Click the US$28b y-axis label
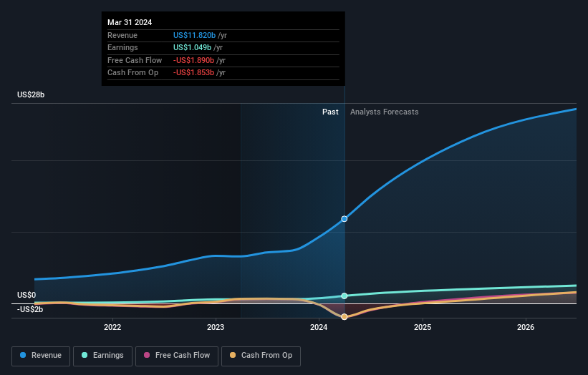The image size is (588, 375). (31, 94)
